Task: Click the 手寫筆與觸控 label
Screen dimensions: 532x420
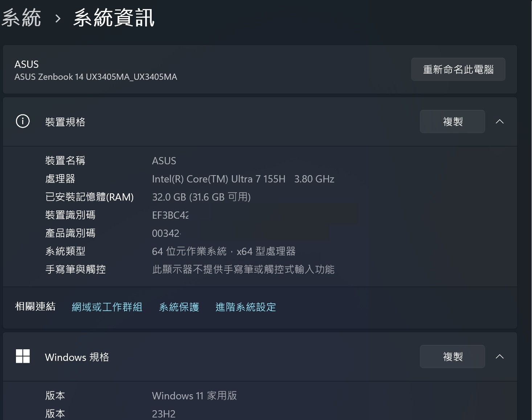Action: 75,269
